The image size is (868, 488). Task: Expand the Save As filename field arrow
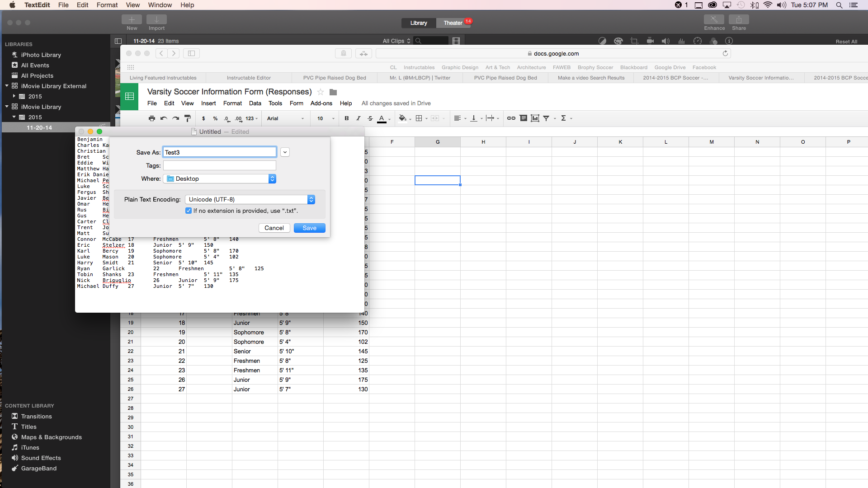click(x=285, y=152)
